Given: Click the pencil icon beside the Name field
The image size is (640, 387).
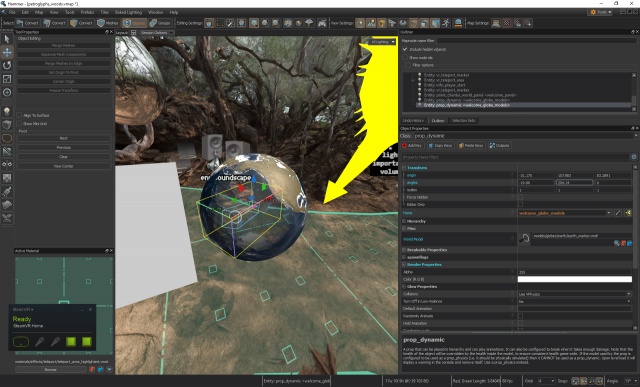Looking at the screenshot, I should (x=618, y=213).
